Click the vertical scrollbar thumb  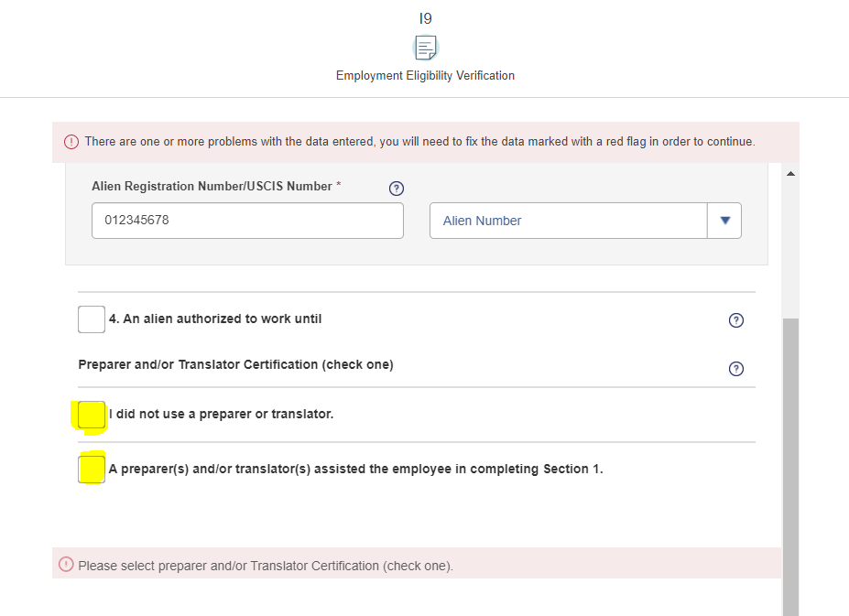click(790, 458)
